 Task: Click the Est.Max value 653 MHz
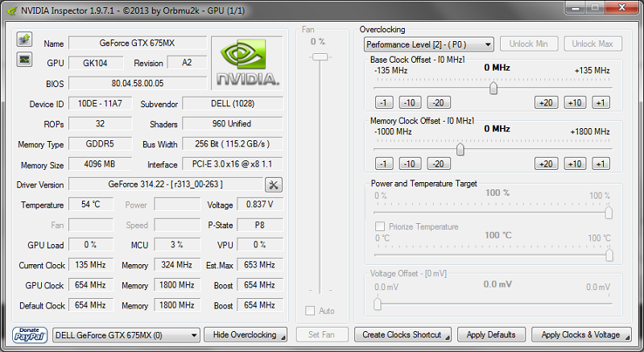pyautogui.click(x=260, y=265)
